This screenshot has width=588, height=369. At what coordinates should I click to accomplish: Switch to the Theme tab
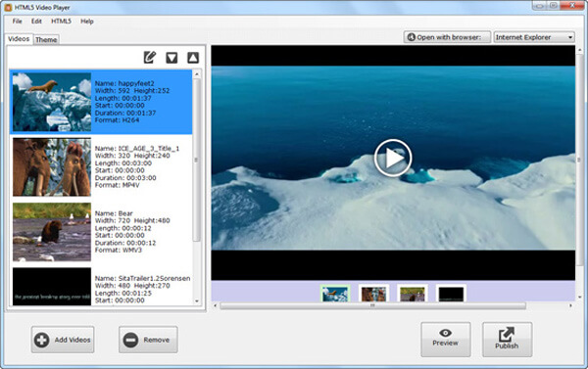(x=46, y=39)
